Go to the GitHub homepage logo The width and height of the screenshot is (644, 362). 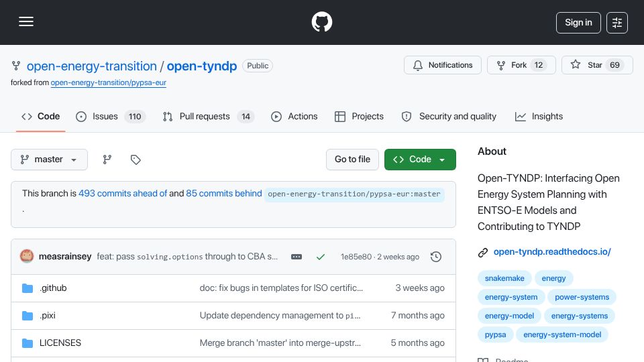point(321,21)
